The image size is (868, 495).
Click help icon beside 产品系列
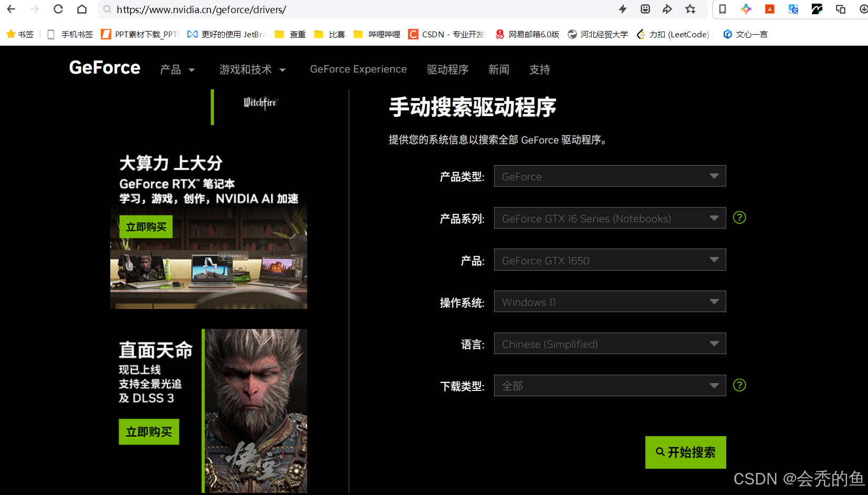(x=739, y=218)
